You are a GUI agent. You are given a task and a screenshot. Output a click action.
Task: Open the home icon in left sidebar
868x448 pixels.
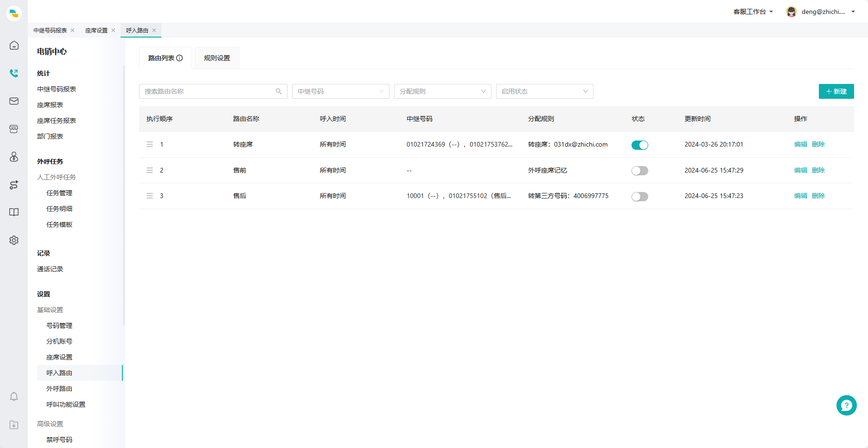(14, 45)
